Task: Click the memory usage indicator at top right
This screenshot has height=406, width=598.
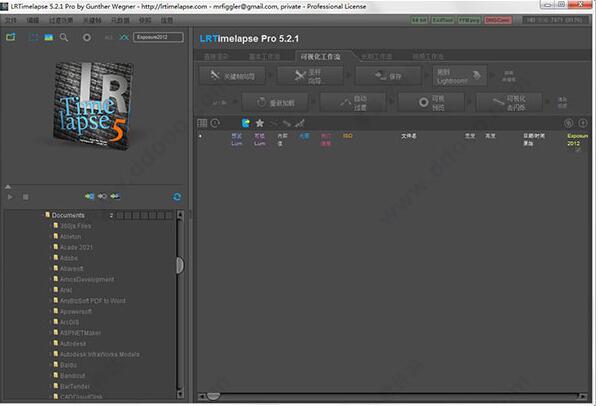Action: pos(555,20)
